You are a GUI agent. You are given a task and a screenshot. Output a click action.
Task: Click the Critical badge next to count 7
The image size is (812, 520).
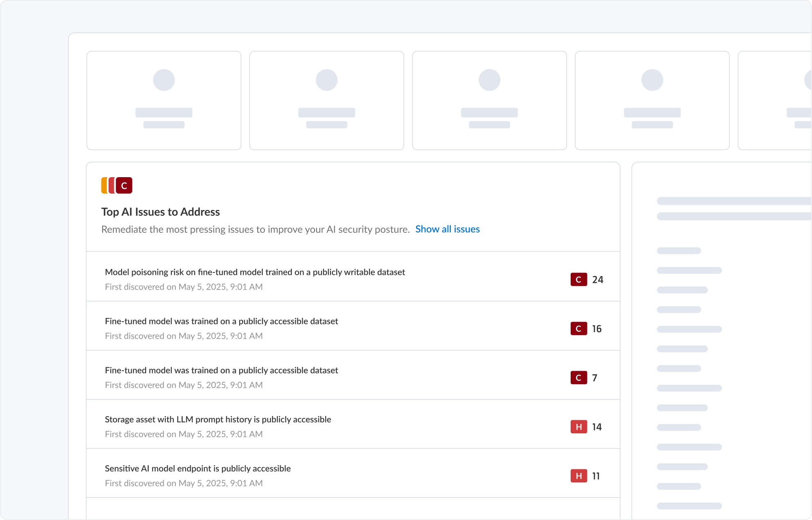click(578, 378)
